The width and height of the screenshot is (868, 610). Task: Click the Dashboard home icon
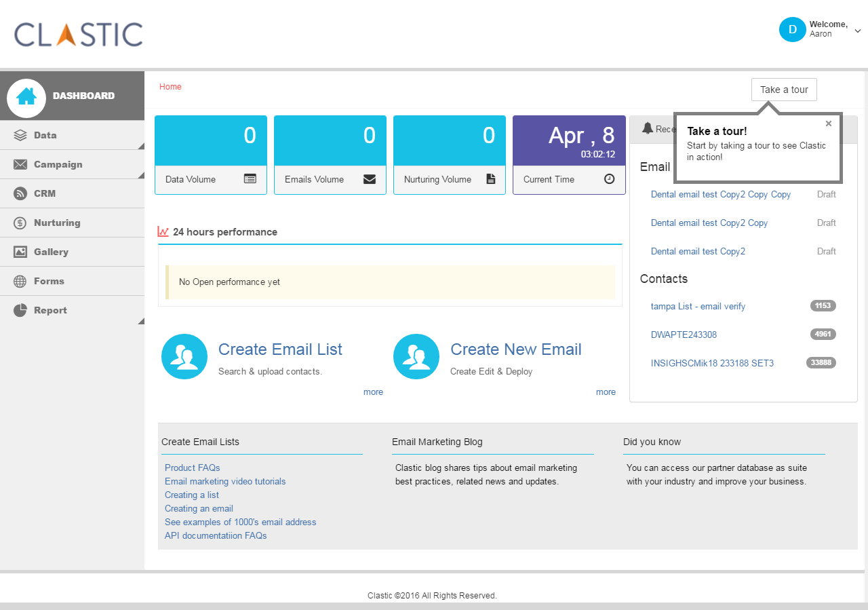pyautogui.click(x=26, y=96)
